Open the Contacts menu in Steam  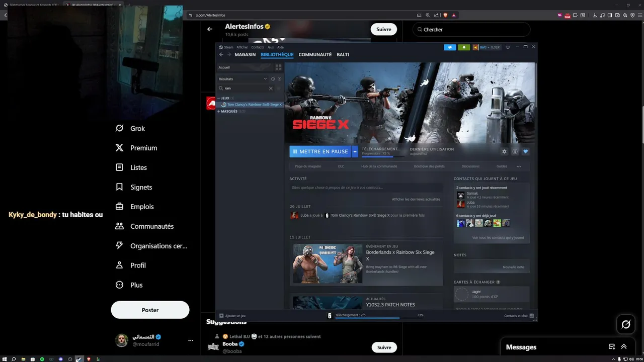[258, 47]
